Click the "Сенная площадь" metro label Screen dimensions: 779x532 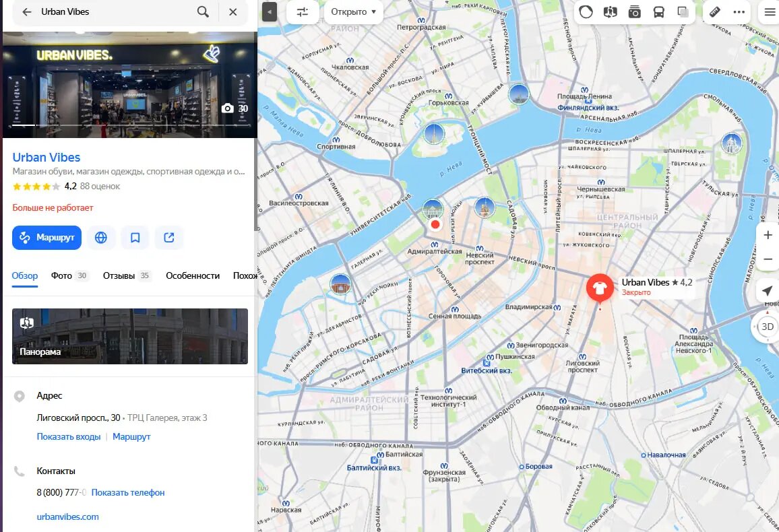455,316
